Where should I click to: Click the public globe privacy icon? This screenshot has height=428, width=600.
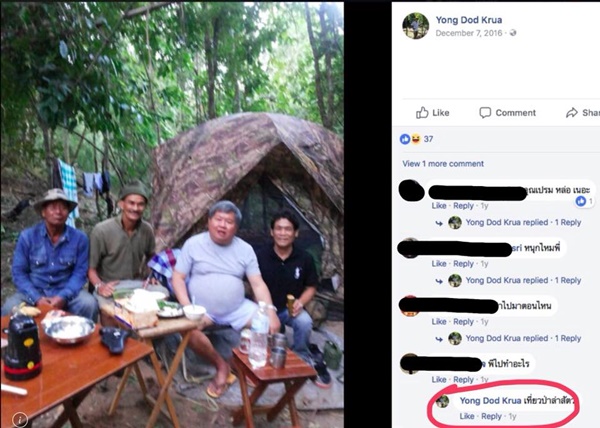(x=513, y=33)
